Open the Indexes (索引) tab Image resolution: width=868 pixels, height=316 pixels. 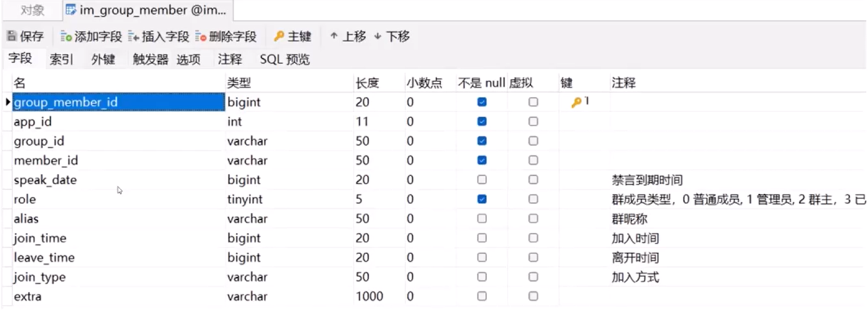(61, 59)
